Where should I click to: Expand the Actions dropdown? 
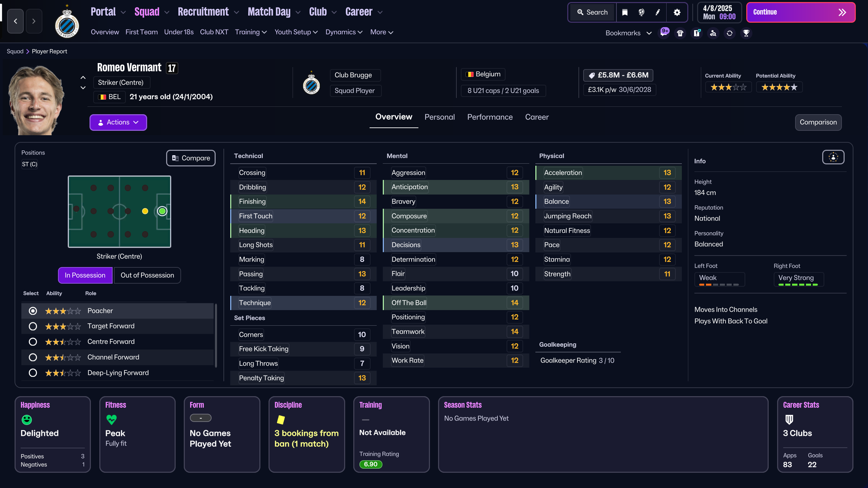coord(118,122)
